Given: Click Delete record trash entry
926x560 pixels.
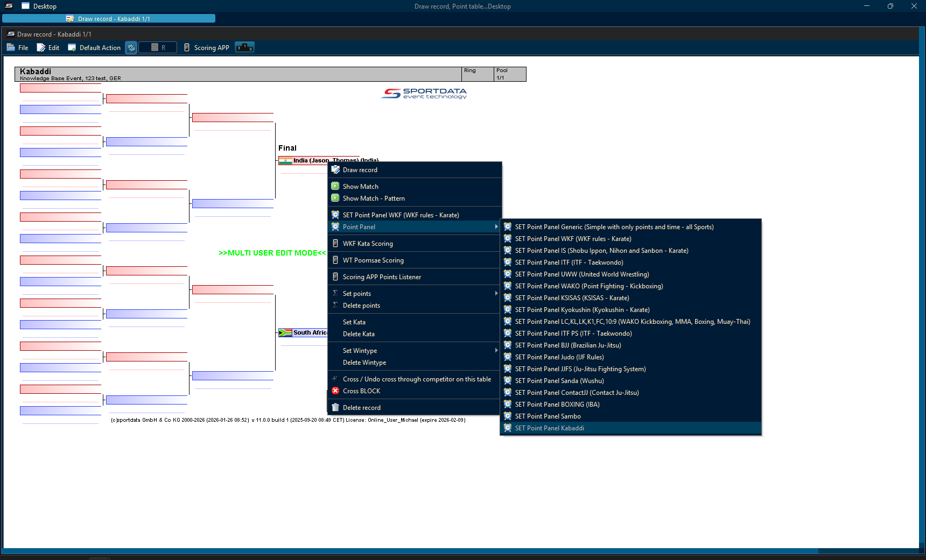Looking at the screenshot, I should click(361, 408).
